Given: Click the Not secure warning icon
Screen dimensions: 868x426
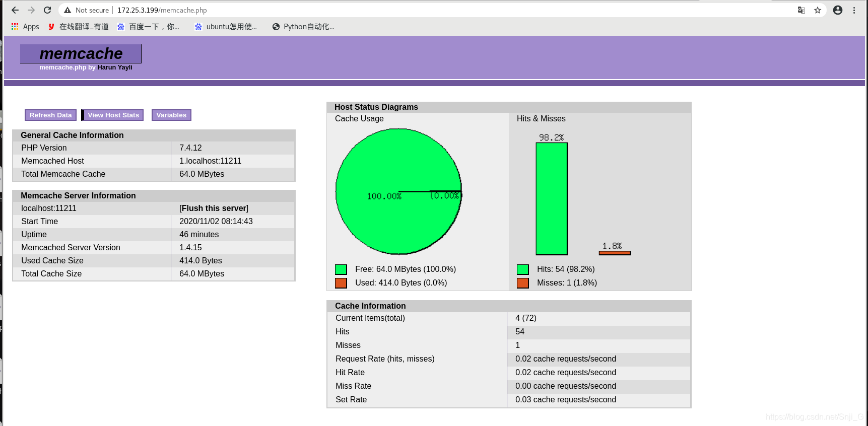Looking at the screenshot, I should point(68,10).
